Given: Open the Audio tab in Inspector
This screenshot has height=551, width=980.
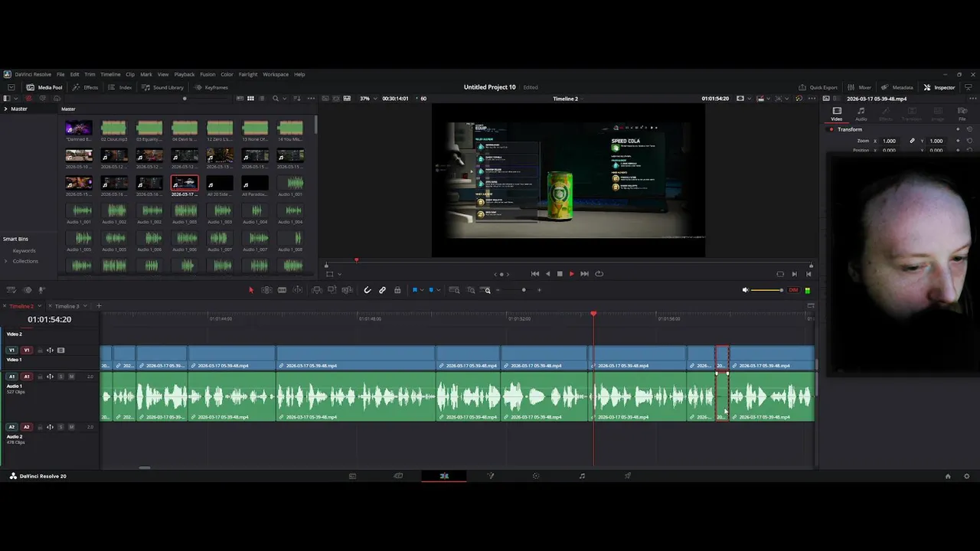Looking at the screenshot, I should pyautogui.click(x=861, y=113).
